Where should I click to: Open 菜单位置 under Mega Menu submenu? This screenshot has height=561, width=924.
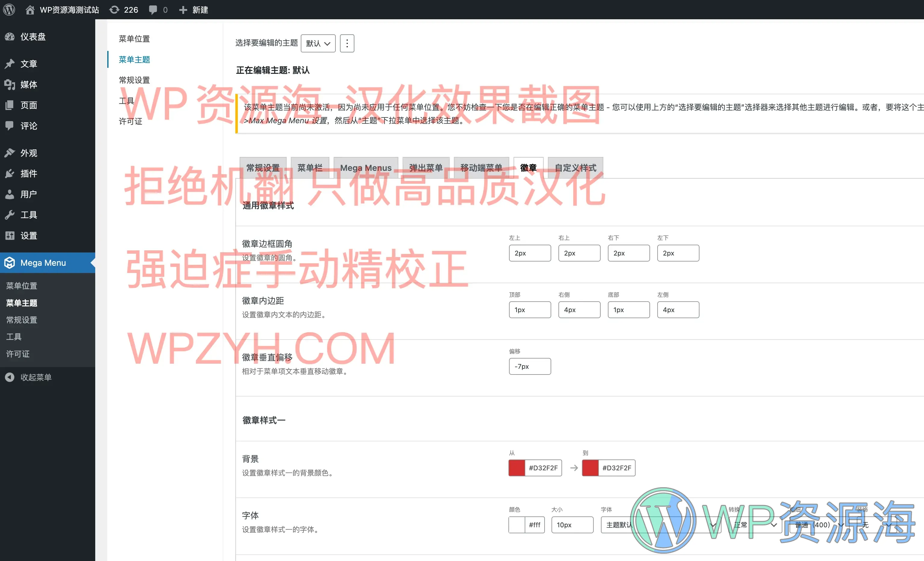(22, 286)
